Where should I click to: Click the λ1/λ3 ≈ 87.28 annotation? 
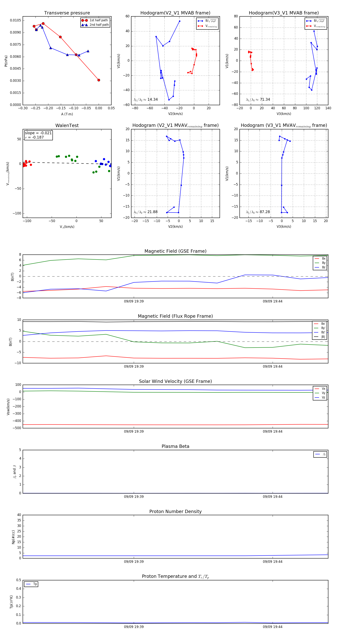pos(258,212)
